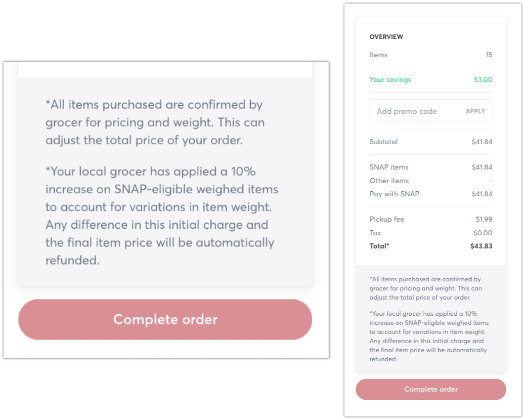Select the Subtotal label
This screenshot has height=420, width=525.
[383, 142]
